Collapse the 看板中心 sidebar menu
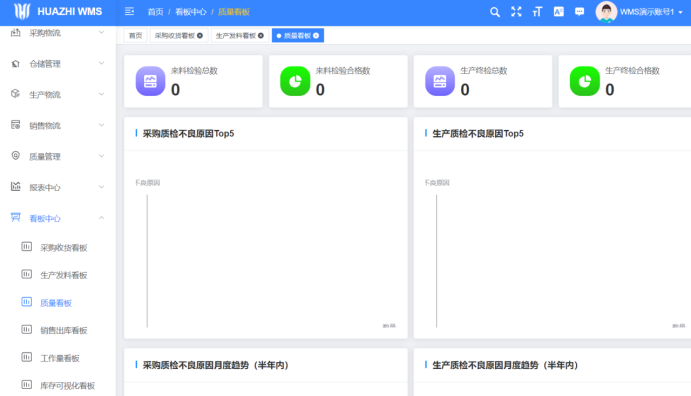The image size is (691, 396). pyautogui.click(x=58, y=218)
